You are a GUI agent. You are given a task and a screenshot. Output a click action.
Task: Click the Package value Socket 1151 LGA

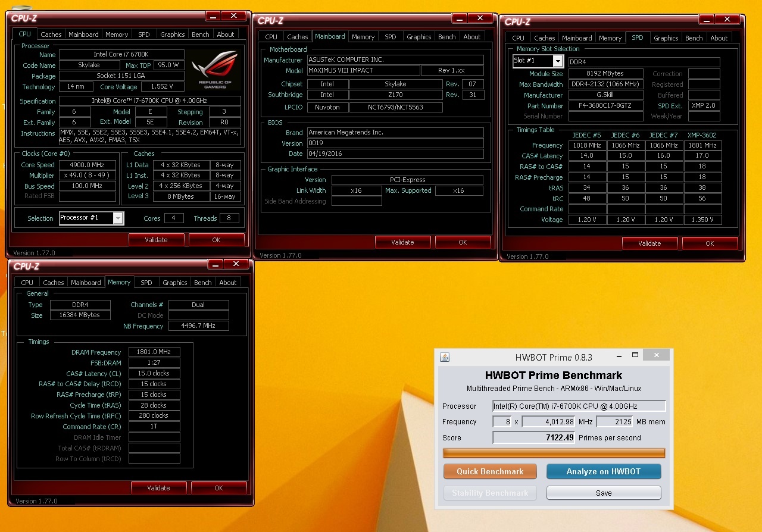121,76
